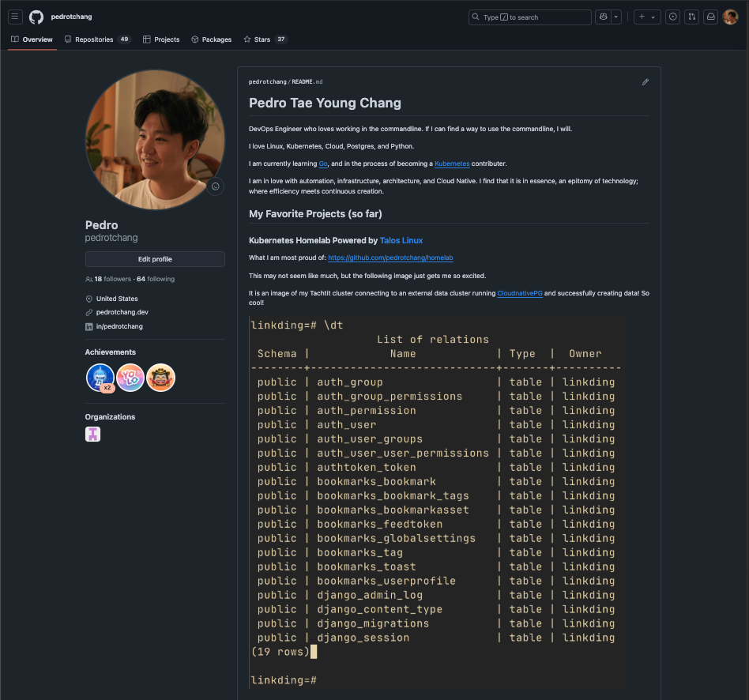
Task: Click 'My Favorite Projects (so far)' heading
Action: [x=315, y=214]
